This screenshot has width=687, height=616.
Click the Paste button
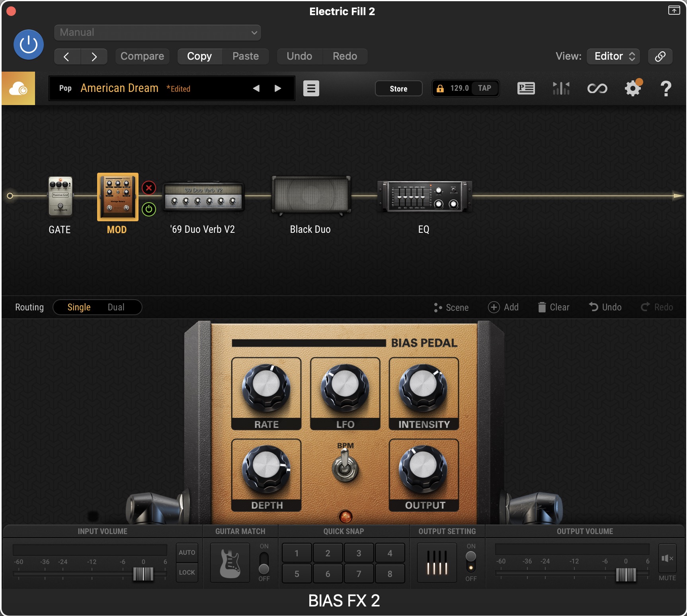click(x=246, y=57)
